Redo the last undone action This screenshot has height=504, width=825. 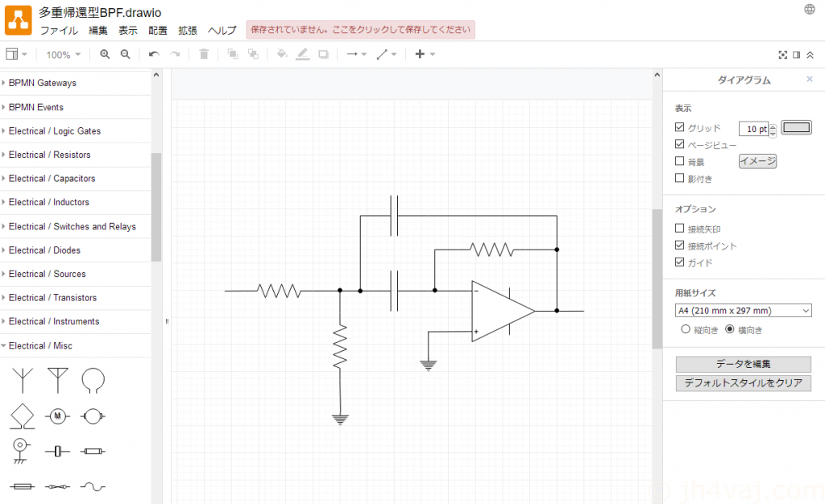click(x=175, y=54)
